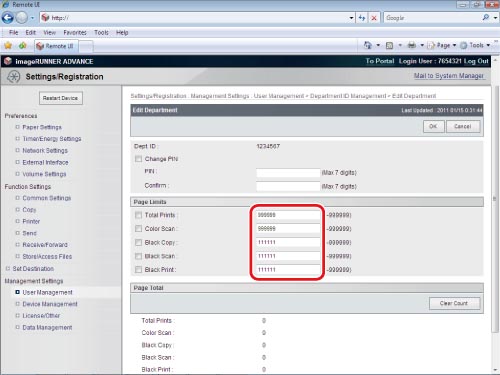Image resolution: width=500 pixels, height=375 pixels.
Task: Click the Clear Count button
Action: [454, 303]
